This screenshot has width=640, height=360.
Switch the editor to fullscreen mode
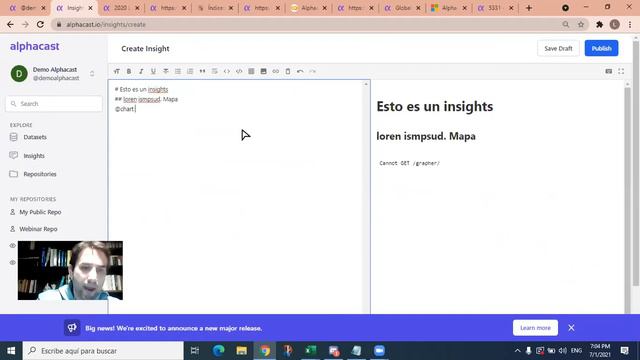621,71
